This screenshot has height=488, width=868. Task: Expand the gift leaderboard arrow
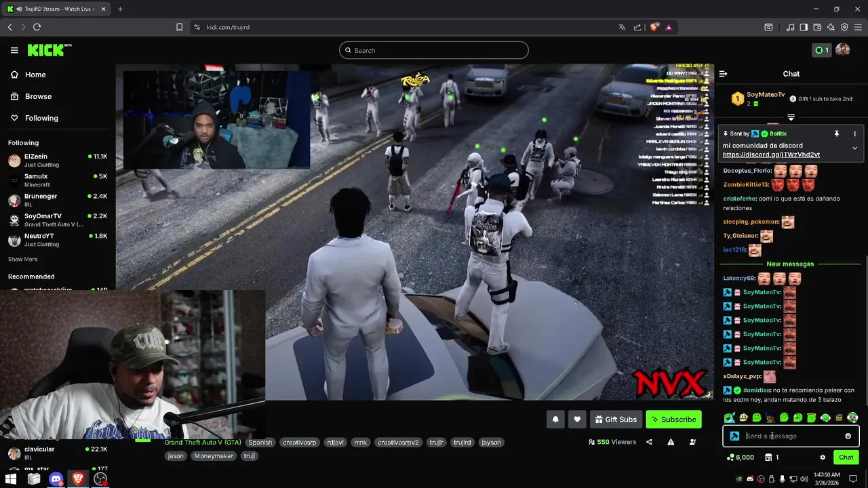791,117
